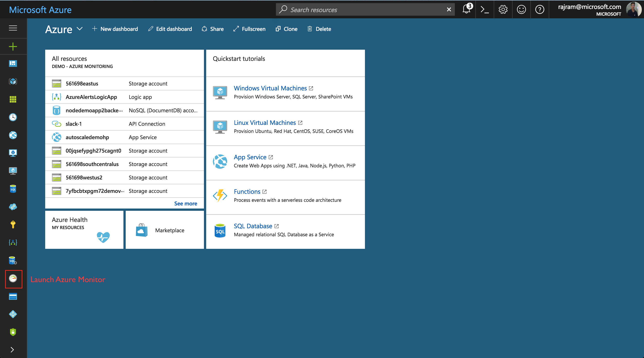Launch Azure Monitor from the sidebar
The image size is (644, 358).
[x=13, y=278]
